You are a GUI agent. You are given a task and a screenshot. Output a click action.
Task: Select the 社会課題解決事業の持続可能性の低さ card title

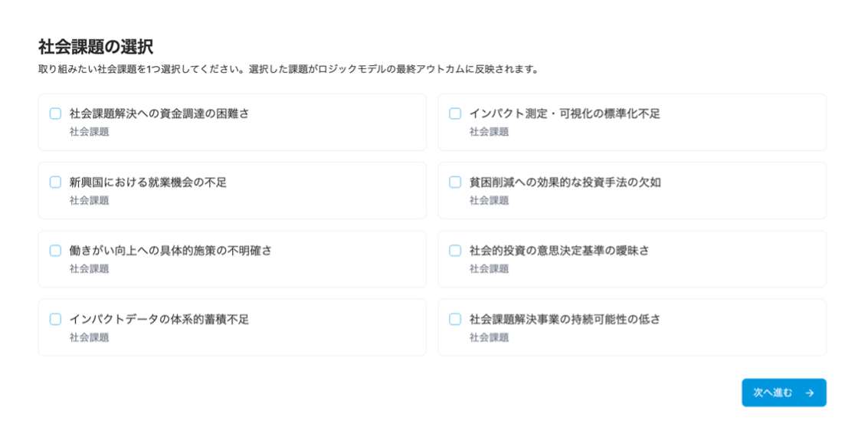coord(565,319)
